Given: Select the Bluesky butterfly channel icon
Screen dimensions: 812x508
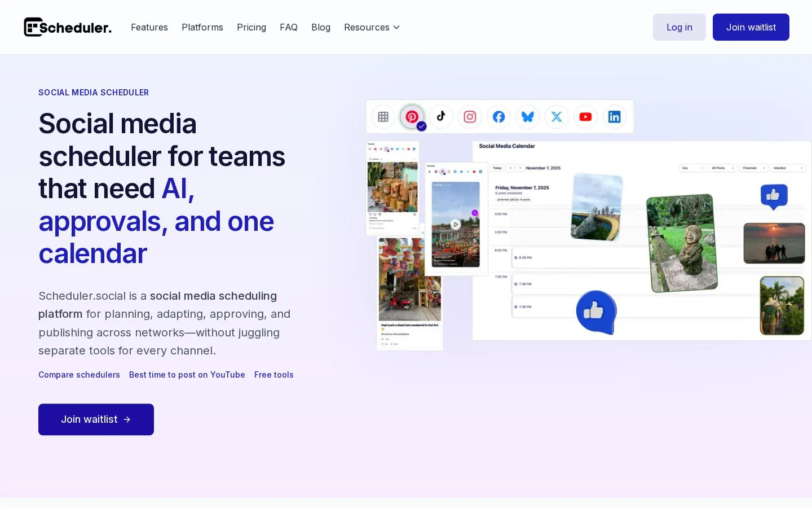Looking at the screenshot, I should (528, 117).
